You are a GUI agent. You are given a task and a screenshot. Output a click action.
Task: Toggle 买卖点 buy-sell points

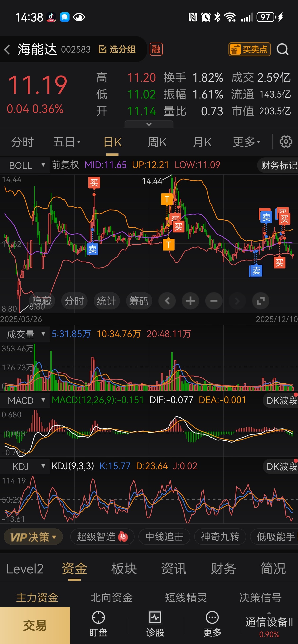250,49
